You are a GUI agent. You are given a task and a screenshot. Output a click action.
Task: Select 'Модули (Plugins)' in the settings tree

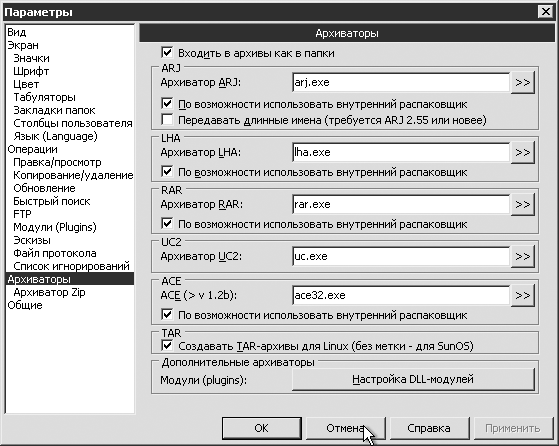pos(55,227)
